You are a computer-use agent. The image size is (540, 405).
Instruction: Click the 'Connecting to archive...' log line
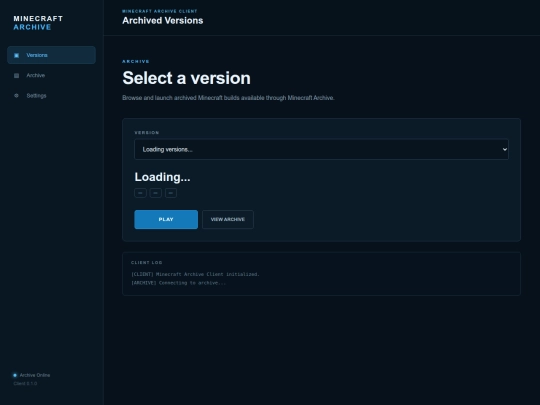click(x=178, y=283)
